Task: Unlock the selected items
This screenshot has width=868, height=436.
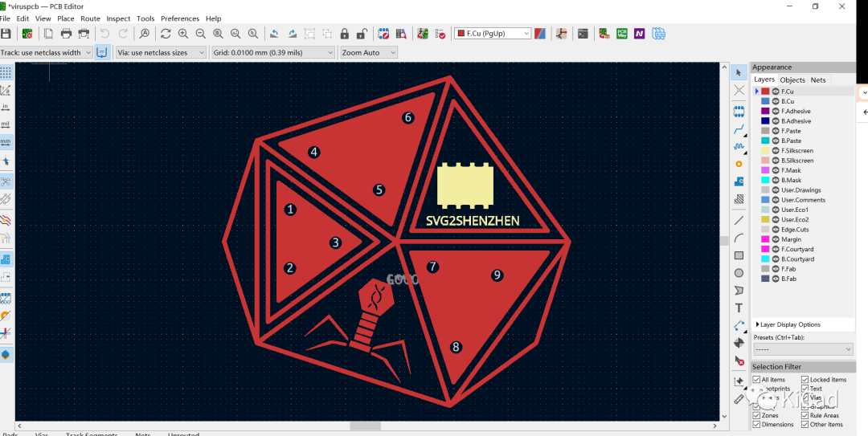Action: click(x=362, y=34)
